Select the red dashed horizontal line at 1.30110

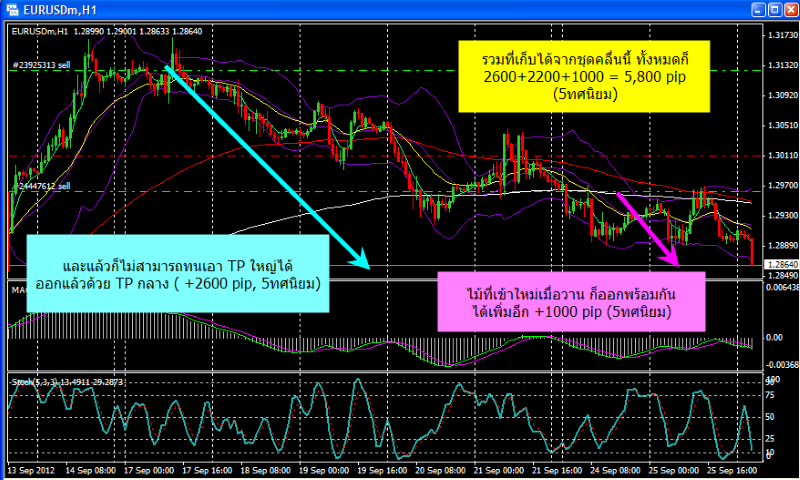pos(385,156)
